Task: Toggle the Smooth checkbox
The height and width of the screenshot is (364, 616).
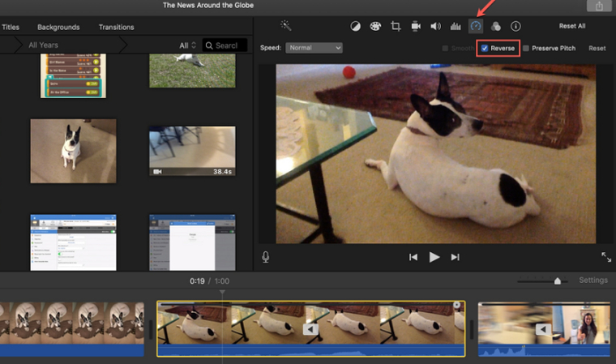Action: click(x=445, y=49)
